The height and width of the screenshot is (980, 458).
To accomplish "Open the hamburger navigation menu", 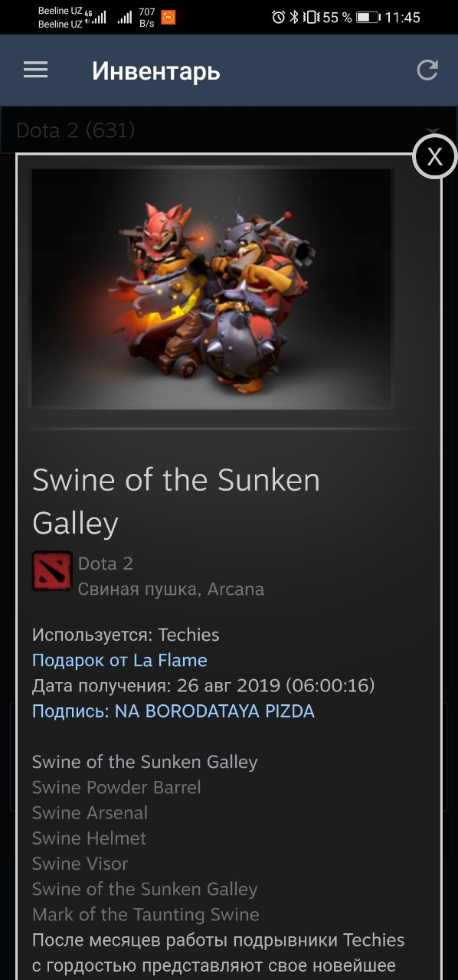I will pos(36,70).
